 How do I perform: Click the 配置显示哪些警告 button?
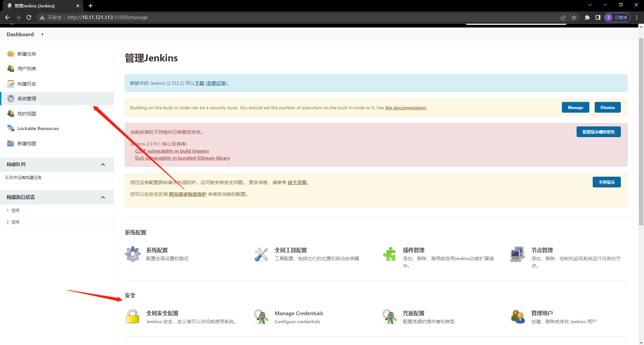tap(598, 132)
